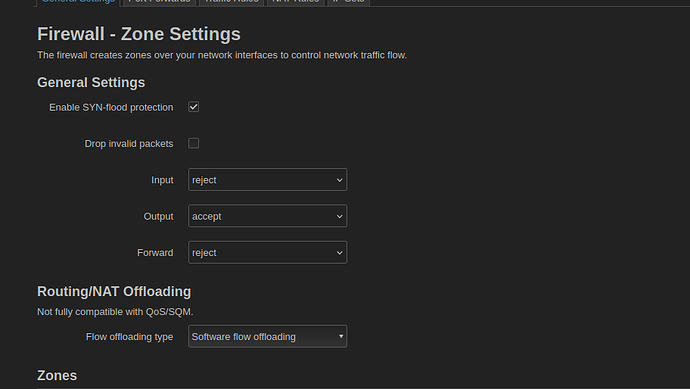Switch to the Traffic Rules tab
The height and width of the screenshot is (389, 690).
[x=231, y=2]
